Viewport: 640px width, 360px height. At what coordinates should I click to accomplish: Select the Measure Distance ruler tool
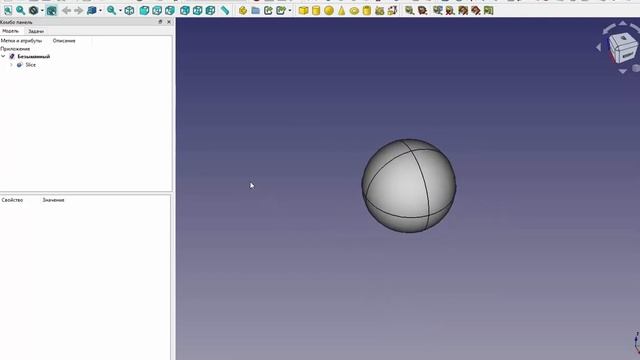point(225,11)
